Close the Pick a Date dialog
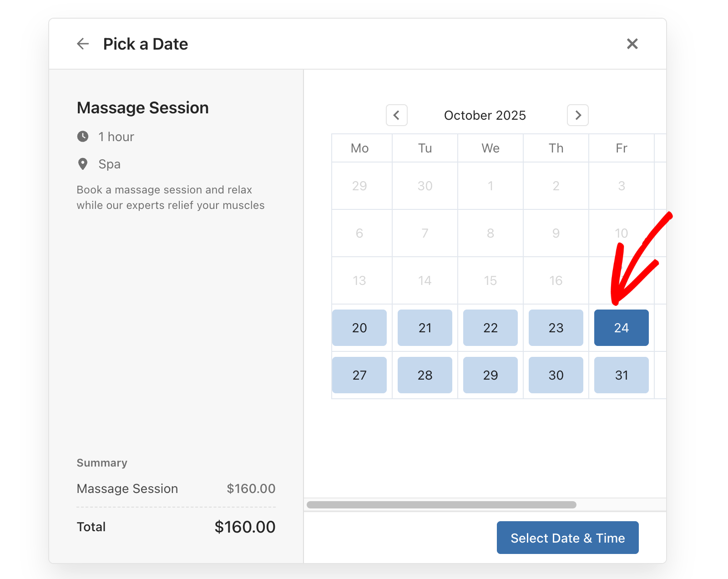This screenshot has height=579, width=728. tap(632, 44)
